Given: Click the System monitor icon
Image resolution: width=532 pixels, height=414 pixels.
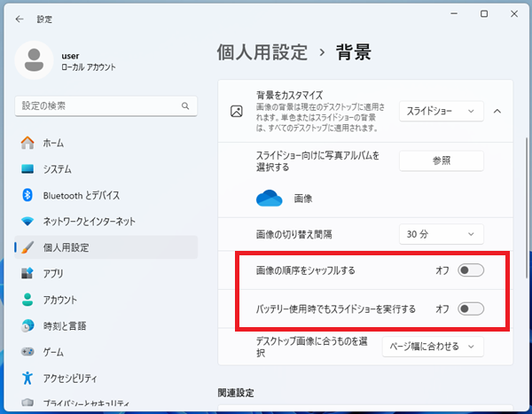Looking at the screenshot, I should (27, 169).
